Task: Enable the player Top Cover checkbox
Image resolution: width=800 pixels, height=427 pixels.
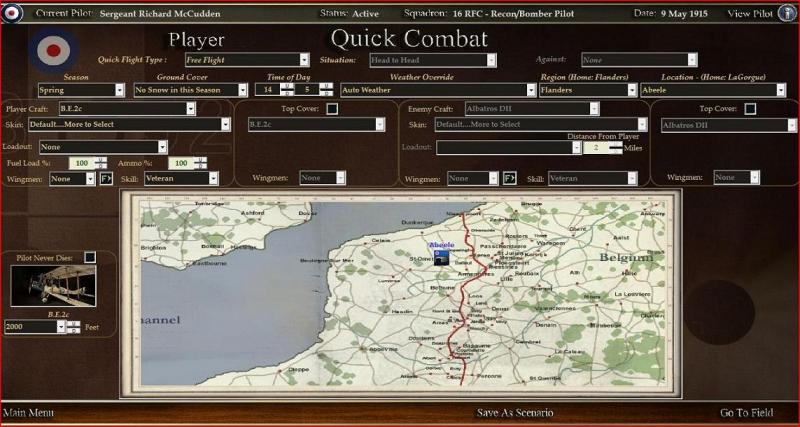Action: [x=332, y=109]
